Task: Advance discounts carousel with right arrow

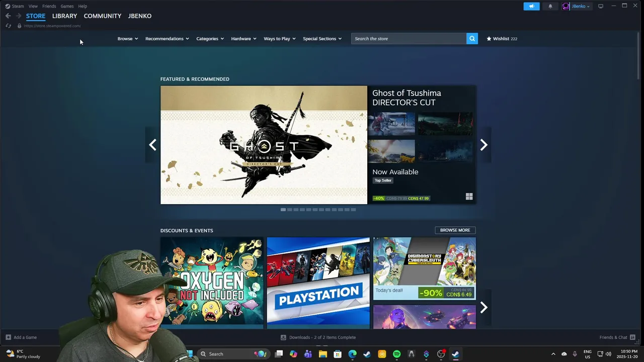Action: tap(484, 307)
